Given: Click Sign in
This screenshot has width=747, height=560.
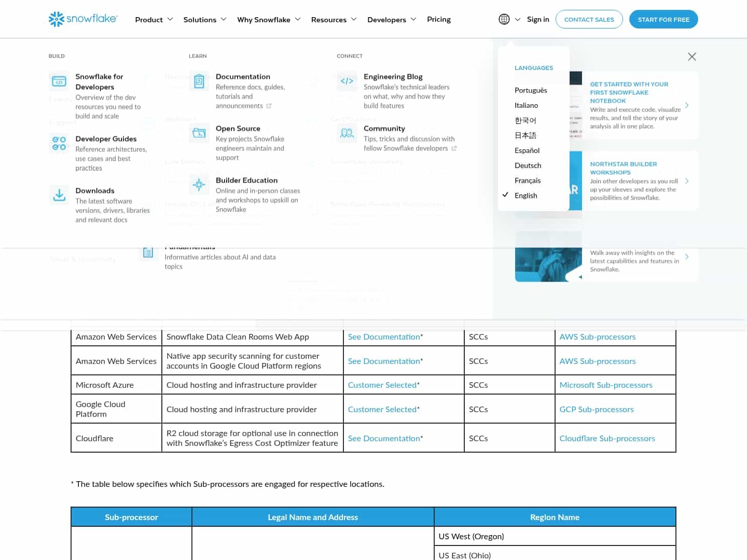Looking at the screenshot, I should (538, 19).
